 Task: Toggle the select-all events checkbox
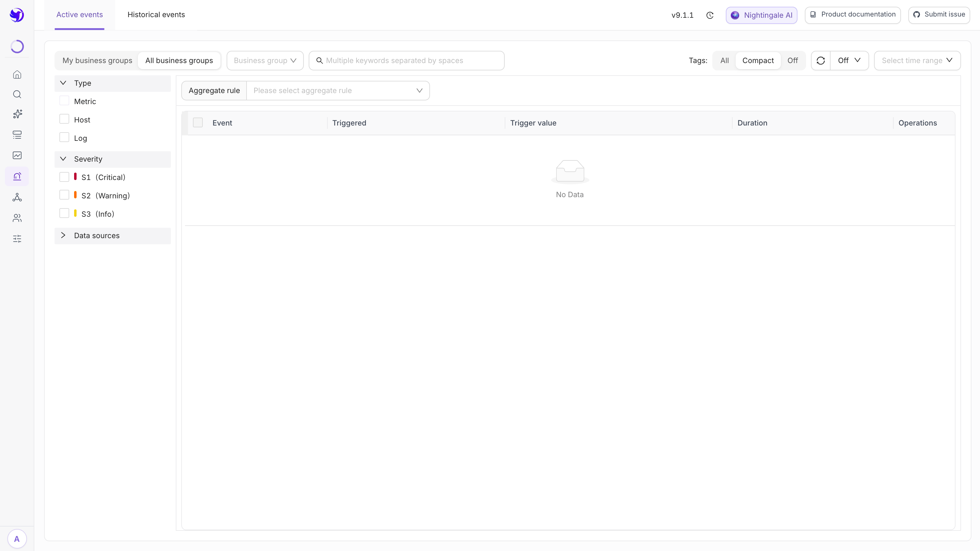pos(198,122)
